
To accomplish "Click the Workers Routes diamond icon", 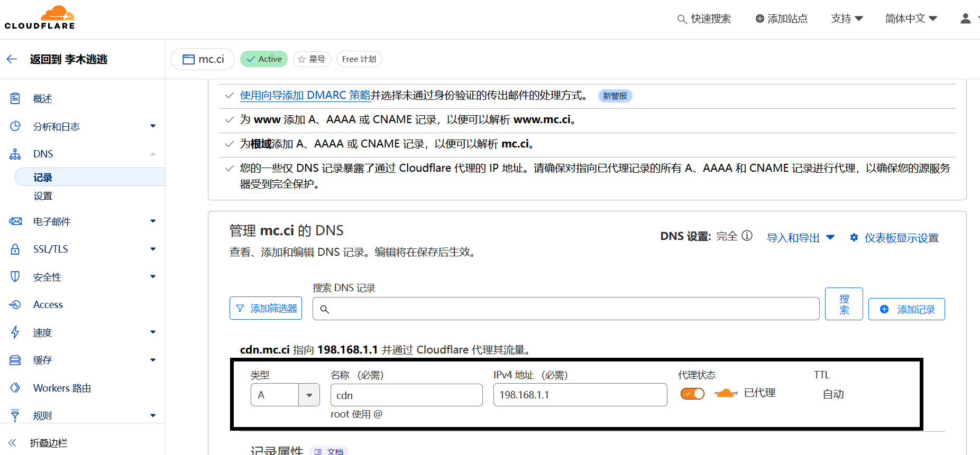I will [15, 387].
